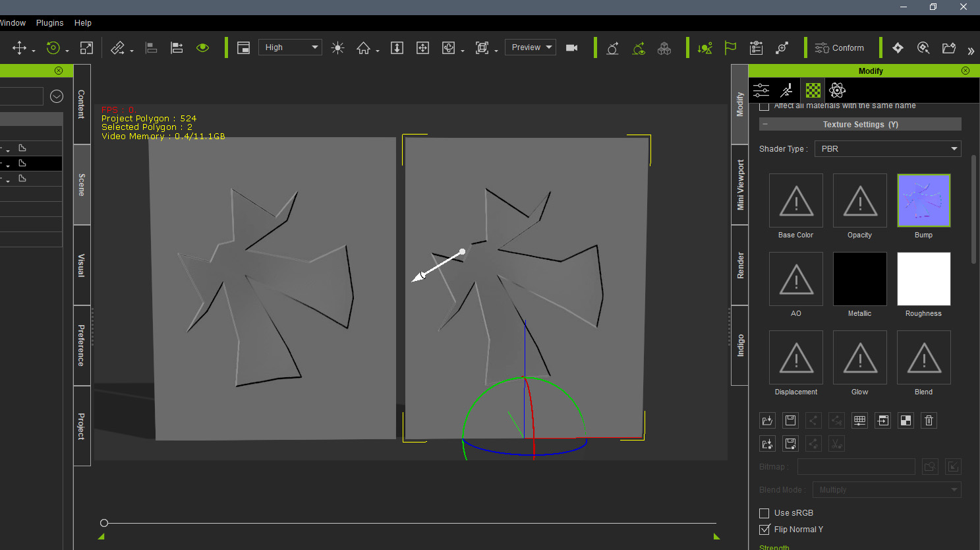Image resolution: width=980 pixels, height=550 pixels.
Task: Select the Glow texture slot
Action: [860, 357]
